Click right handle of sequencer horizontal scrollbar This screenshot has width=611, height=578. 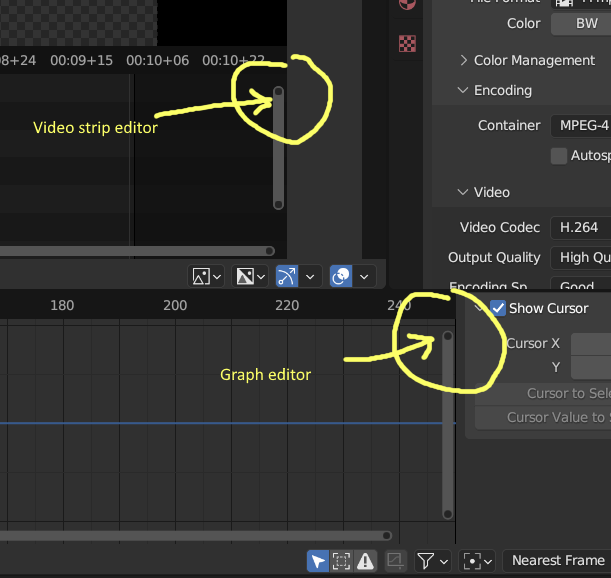[270, 251]
